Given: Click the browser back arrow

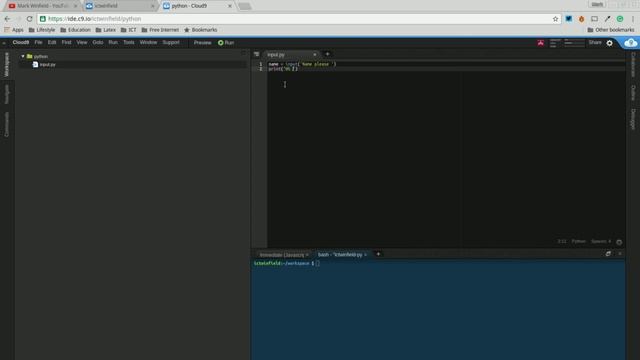Looking at the screenshot, I should 7,19.
